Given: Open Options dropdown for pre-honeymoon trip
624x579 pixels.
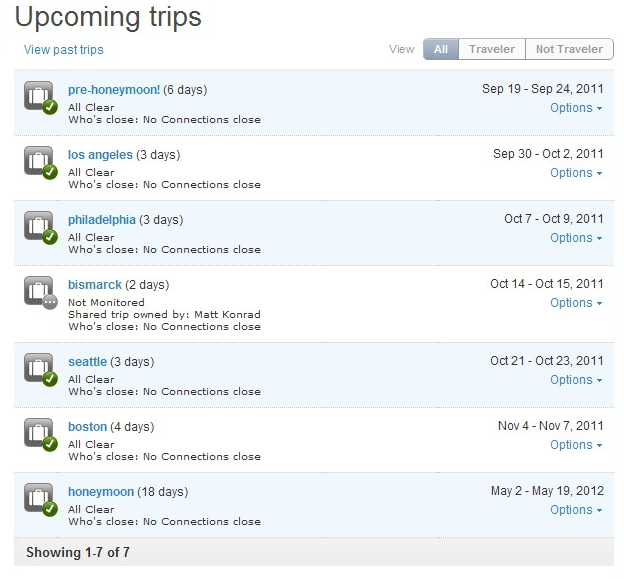Looking at the screenshot, I should (x=576, y=108).
